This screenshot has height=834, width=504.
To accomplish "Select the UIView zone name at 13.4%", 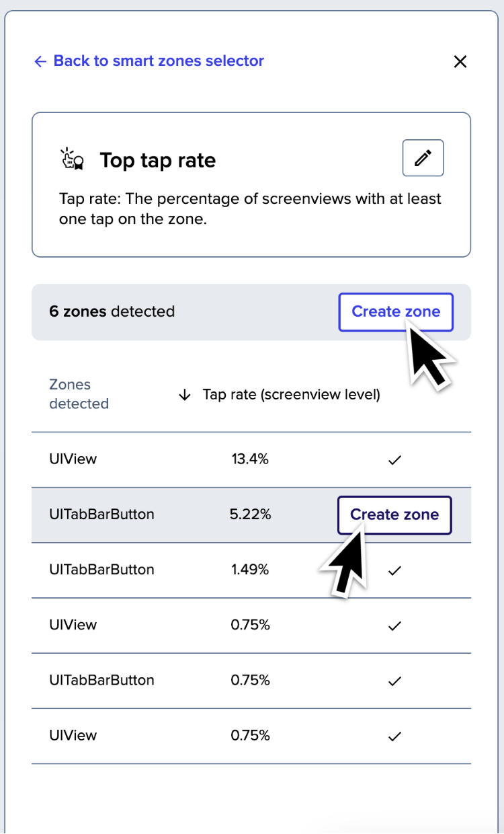I will pos(73,459).
